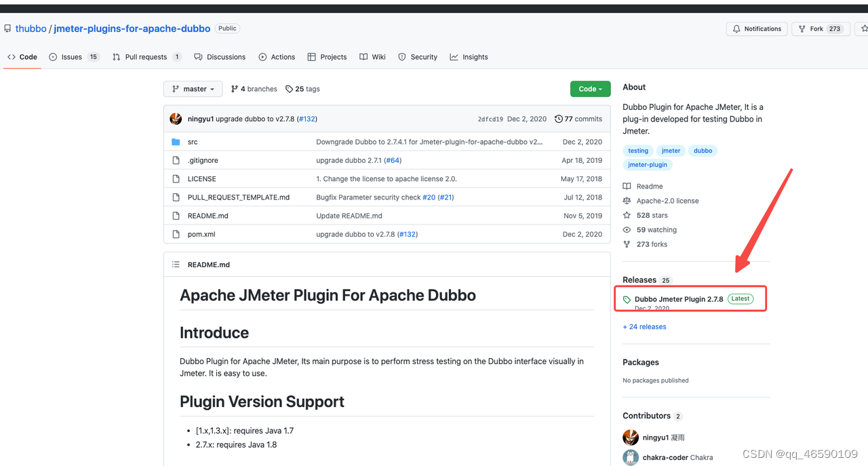Switch to the Issues tab
The height and width of the screenshot is (466, 868).
74,57
